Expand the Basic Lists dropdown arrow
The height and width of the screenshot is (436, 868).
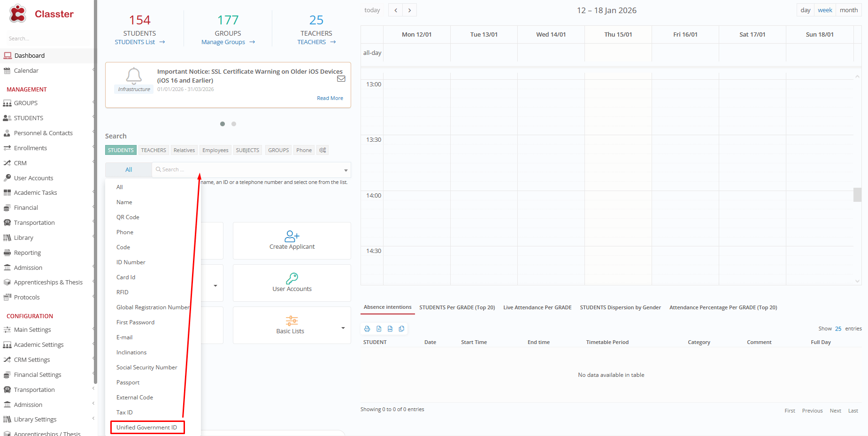[343, 328]
